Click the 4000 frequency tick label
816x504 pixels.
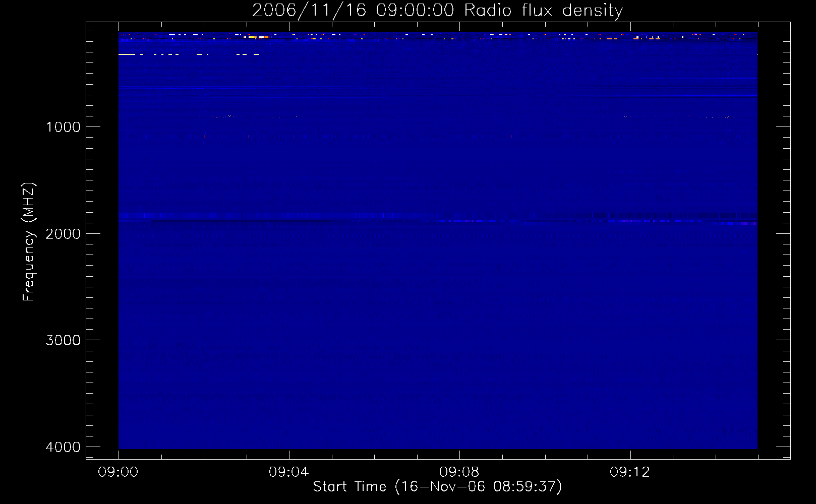(63, 447)
